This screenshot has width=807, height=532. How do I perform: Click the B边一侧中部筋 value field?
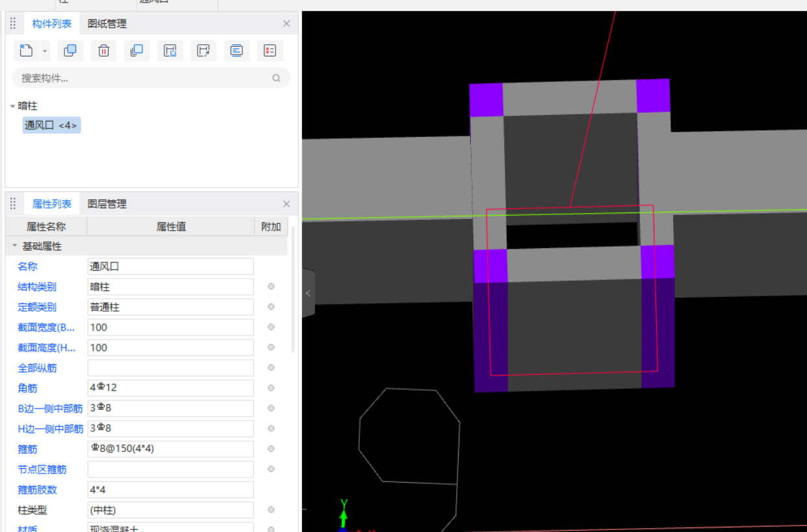(x=171, y=408)
